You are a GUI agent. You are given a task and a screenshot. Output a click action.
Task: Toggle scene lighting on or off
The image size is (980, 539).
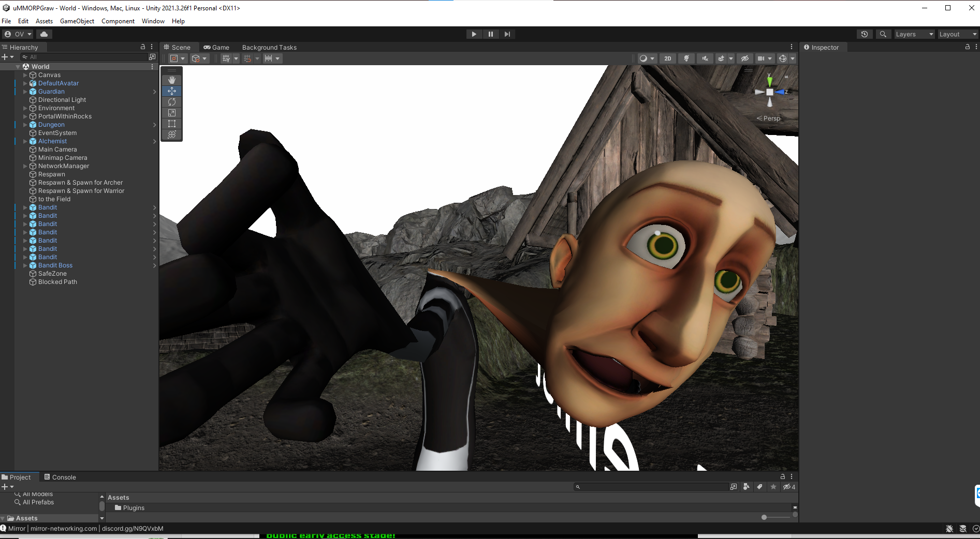[686, 58]
